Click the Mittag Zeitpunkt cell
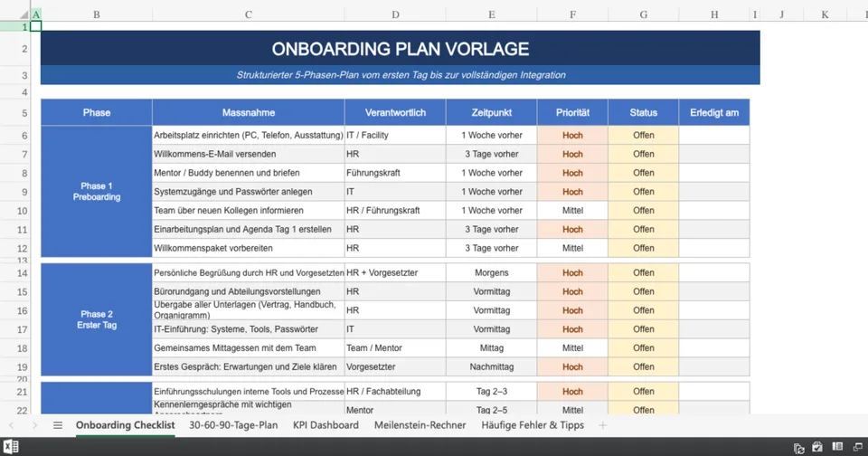Viewport: 868px width, 456px height. [x=492, y=348]
